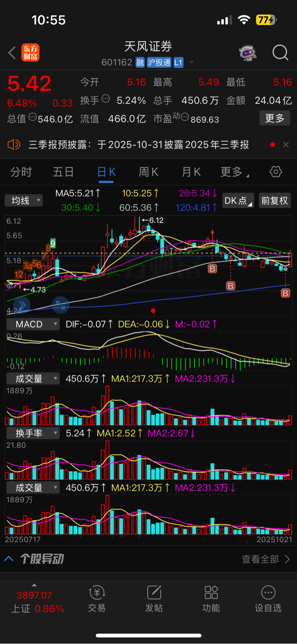This screenshot has width=297, height=644.
Task: Tap the start date 20250717
Action: (x=22, y=539)
